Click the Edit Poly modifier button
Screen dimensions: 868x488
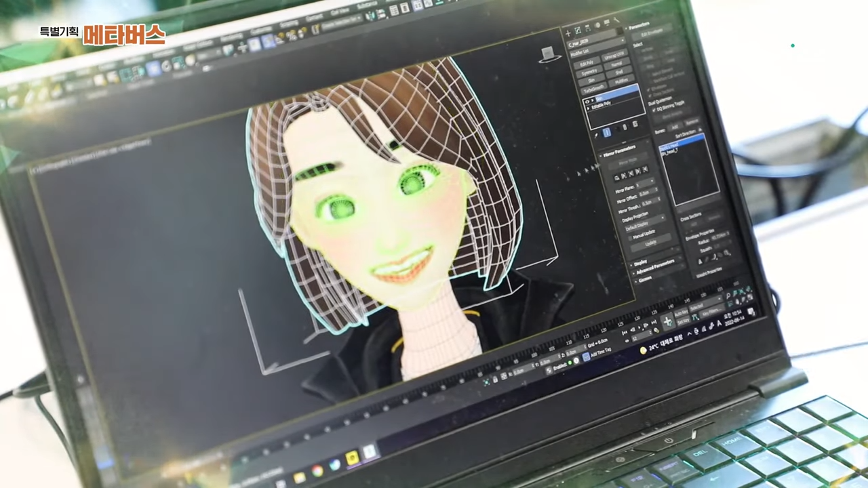pyautogui.click(x=586, y=63)
